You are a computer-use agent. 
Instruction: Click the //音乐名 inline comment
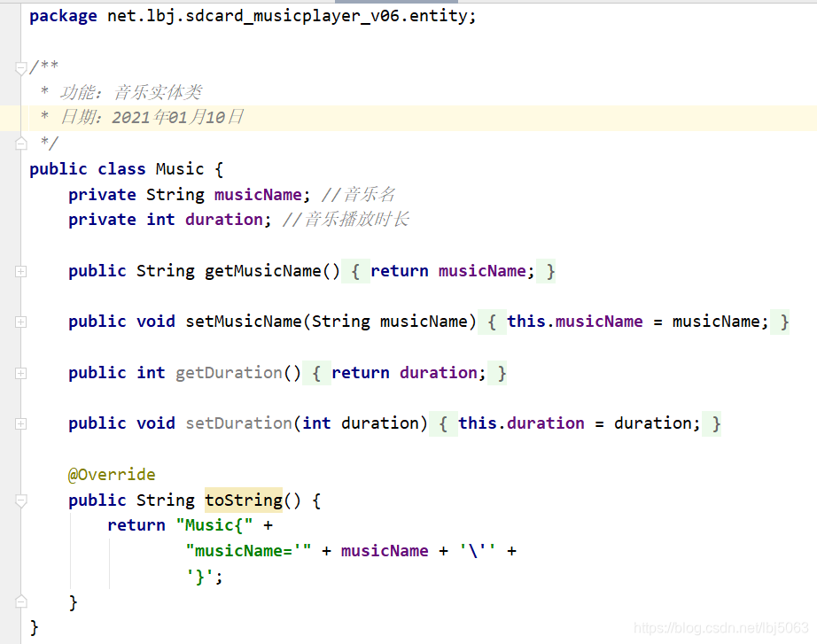coord(359,194)
